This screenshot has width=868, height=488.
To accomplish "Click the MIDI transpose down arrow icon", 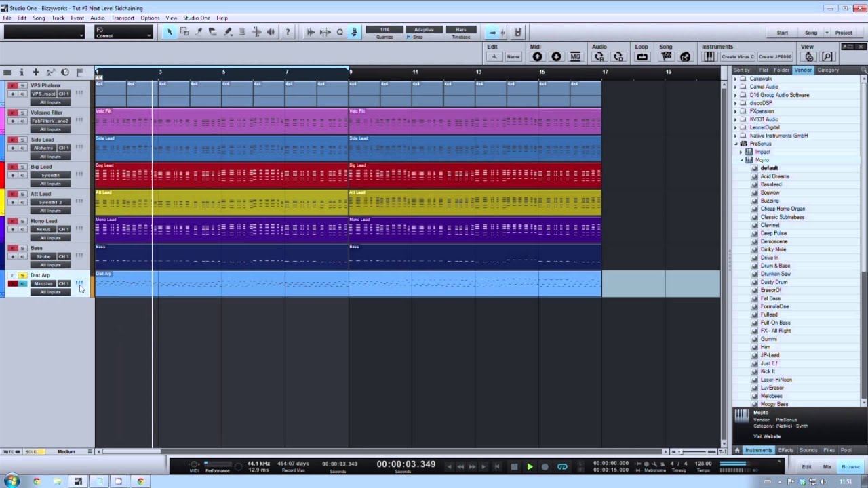I will coord(556,57).
